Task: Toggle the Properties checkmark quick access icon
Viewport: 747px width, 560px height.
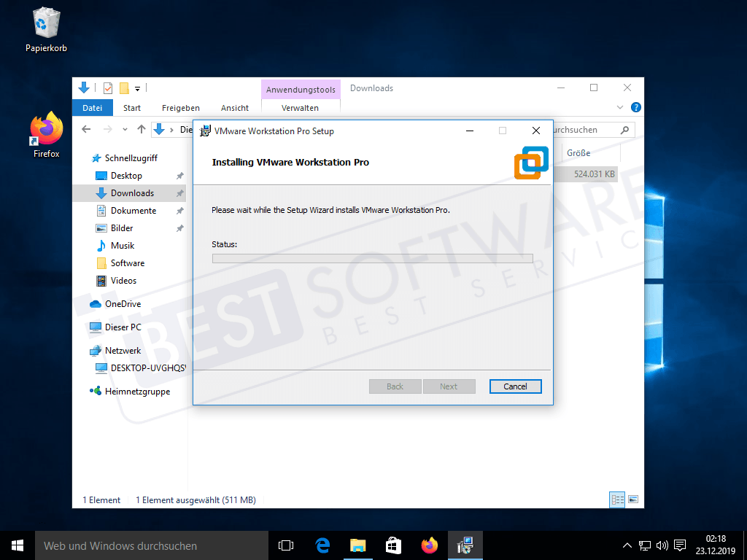Action: pos(107,88)
